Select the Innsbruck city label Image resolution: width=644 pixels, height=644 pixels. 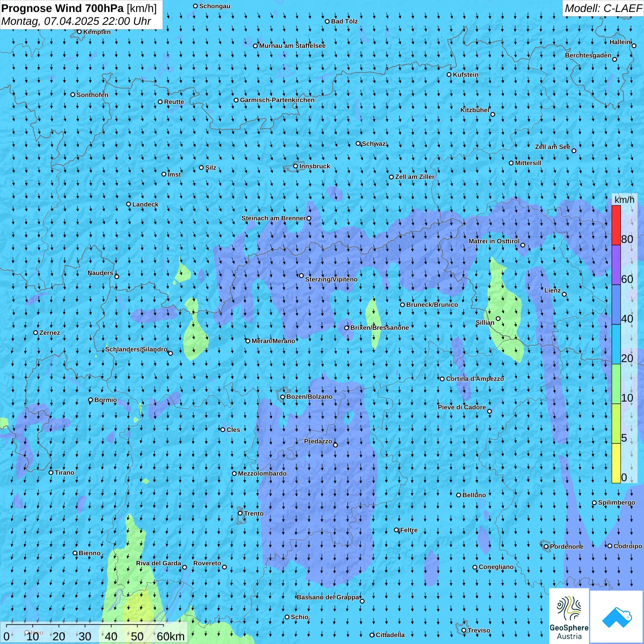[x=315, y=166]
